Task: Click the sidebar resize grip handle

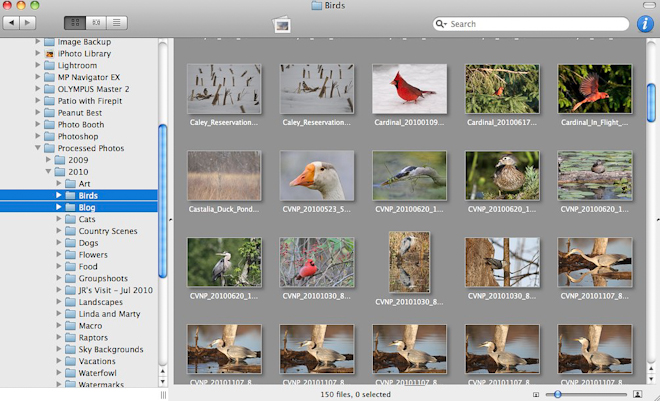Action: point(163,395)
